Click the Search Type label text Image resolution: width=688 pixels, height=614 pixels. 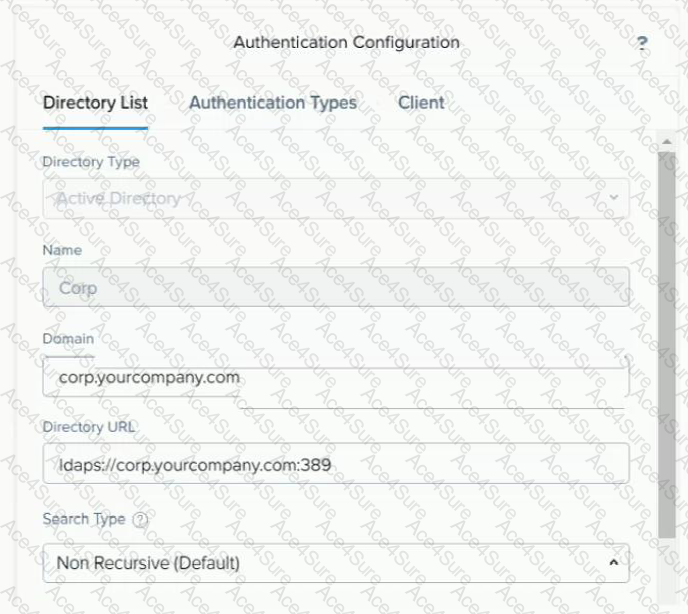point(84,519)
